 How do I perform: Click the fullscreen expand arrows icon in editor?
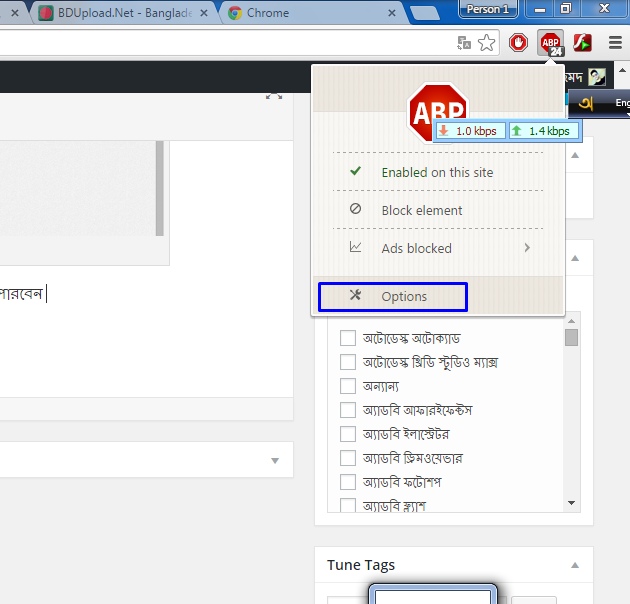tap(274, 97)
